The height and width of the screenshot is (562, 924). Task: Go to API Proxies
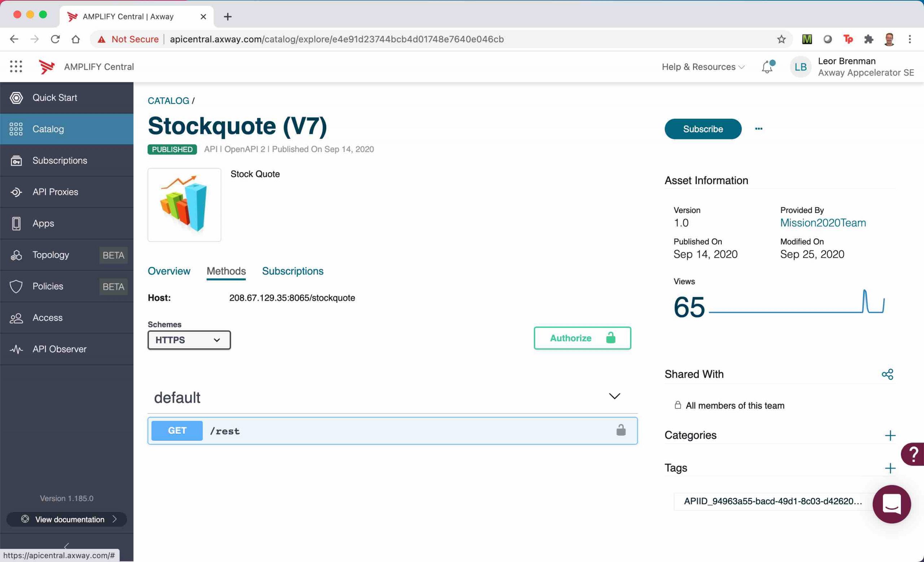[67, 192]
